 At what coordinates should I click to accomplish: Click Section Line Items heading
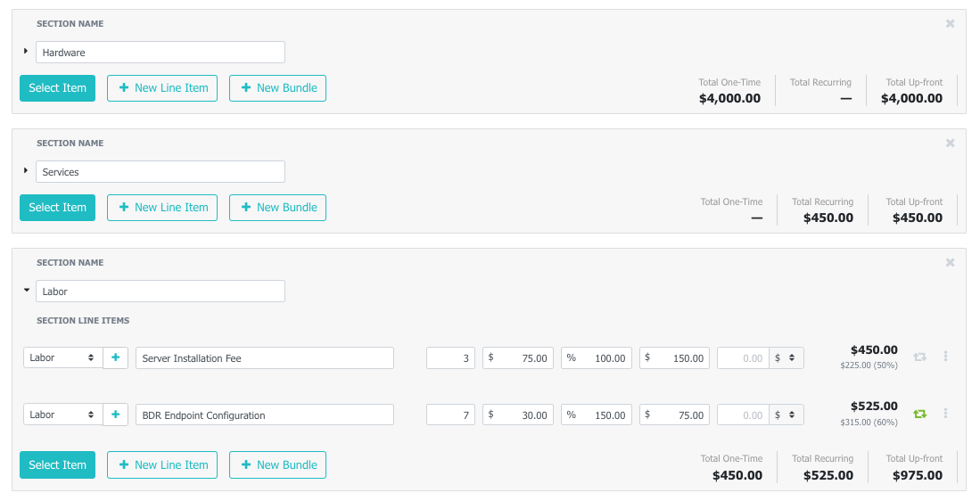pos(83,320)
